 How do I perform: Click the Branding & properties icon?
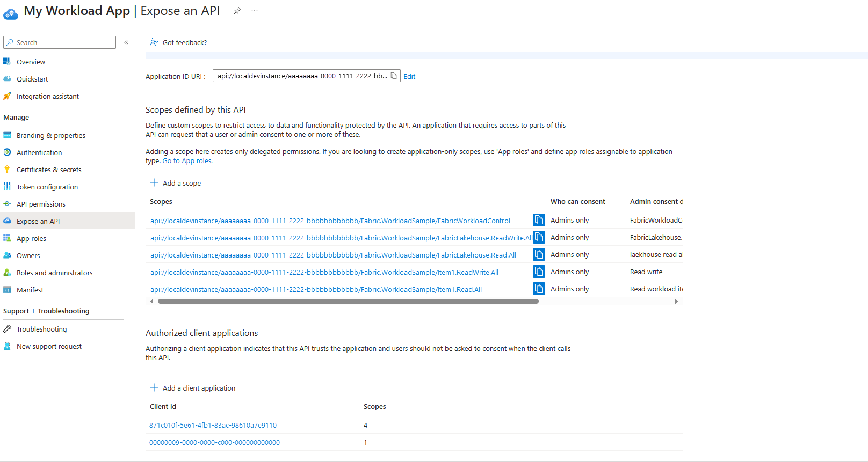coord(7,135)
